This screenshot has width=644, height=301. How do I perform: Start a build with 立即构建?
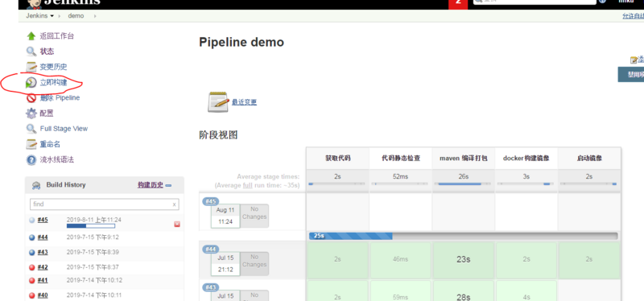pyautogui.click(x=53, y=83)
